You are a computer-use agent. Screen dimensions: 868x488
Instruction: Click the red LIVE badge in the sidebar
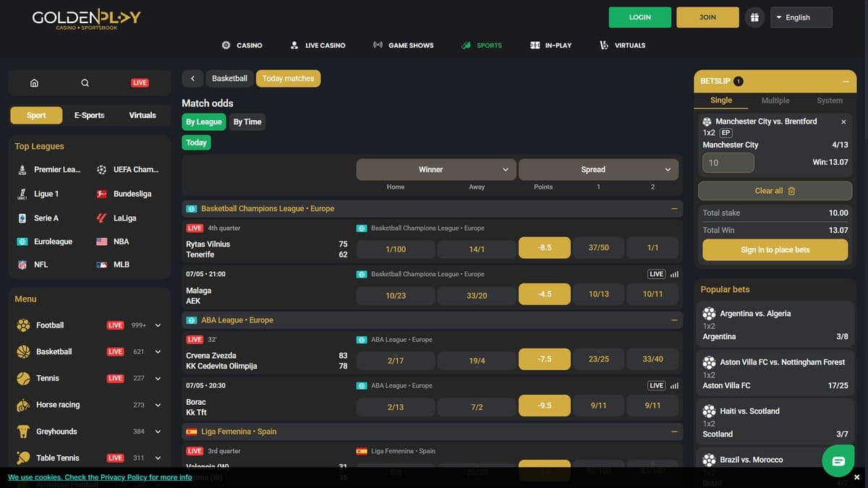pyautogui.click(x=140, y=82)
